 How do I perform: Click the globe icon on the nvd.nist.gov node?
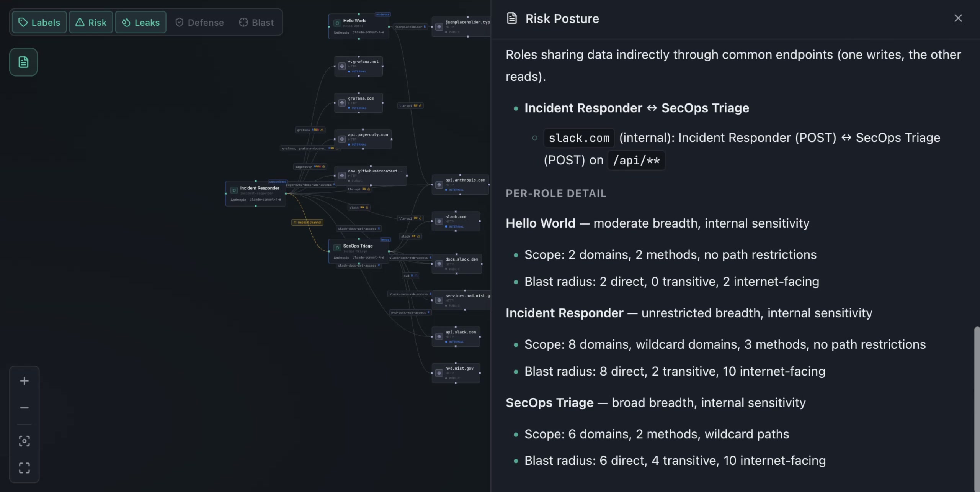pos(439,373)
